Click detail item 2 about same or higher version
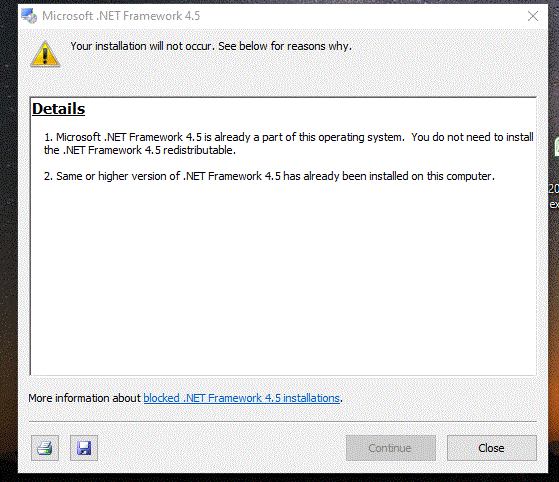 click(x=269, y=176)
